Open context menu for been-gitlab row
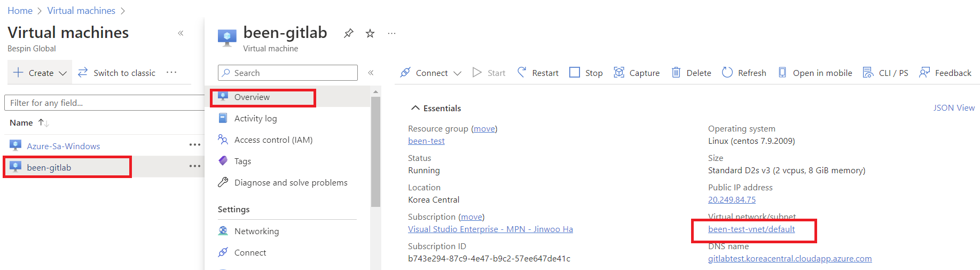Image resolution: width=980 pixels, height=270 pixels. pos(195,166)
